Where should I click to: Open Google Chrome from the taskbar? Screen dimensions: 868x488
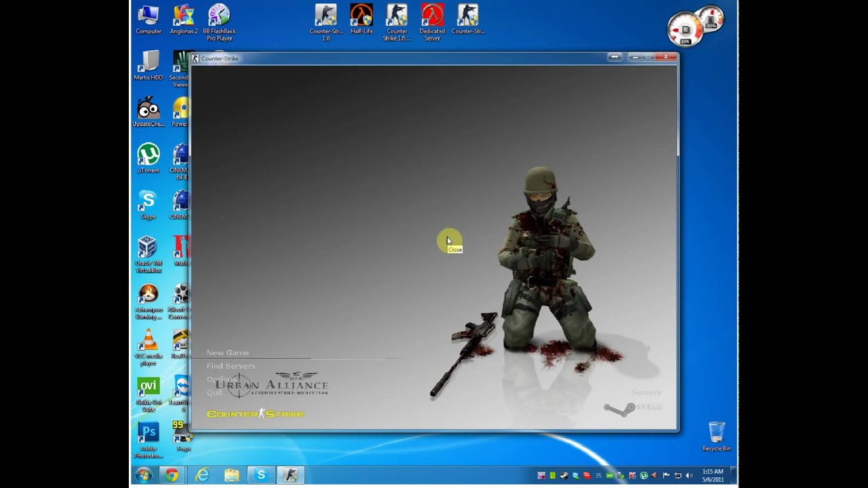[172, 475]
